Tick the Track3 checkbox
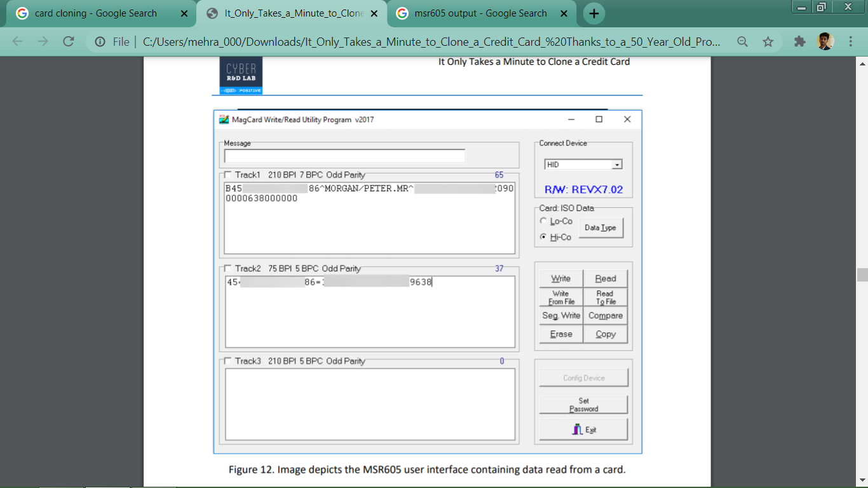This screenshot has width=868, height=488. (227, 361)
